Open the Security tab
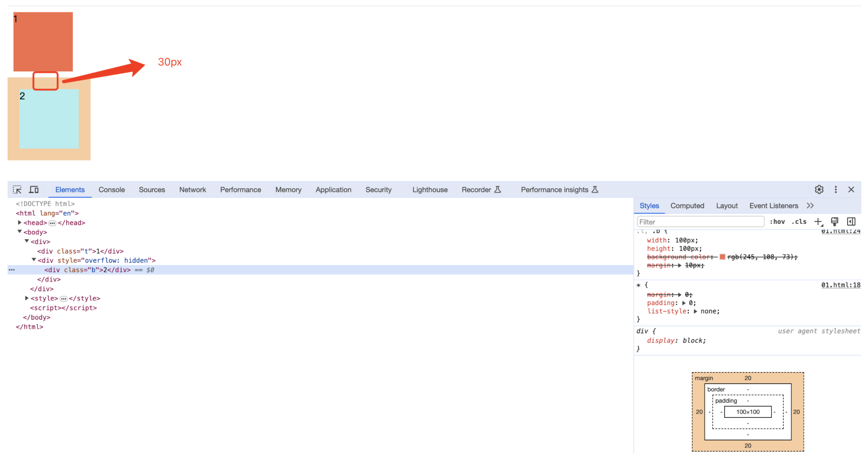The height and width of the screenshot is (476, 868). [x=378, y=190]
